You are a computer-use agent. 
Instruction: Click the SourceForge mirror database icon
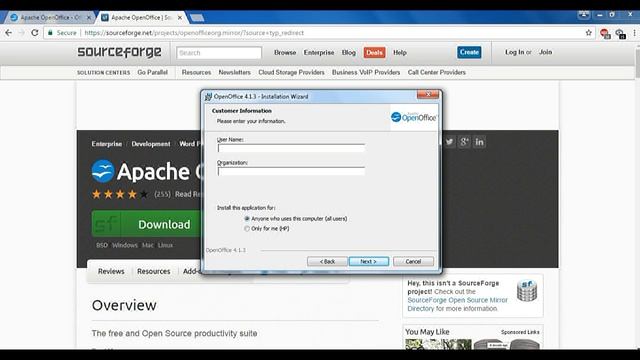click(x=527, y=291)
